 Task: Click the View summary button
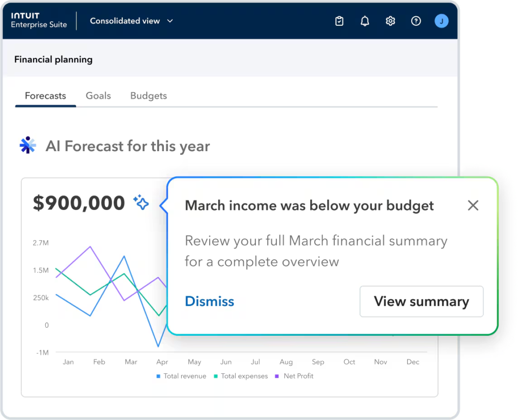click(x=421, y=301)
